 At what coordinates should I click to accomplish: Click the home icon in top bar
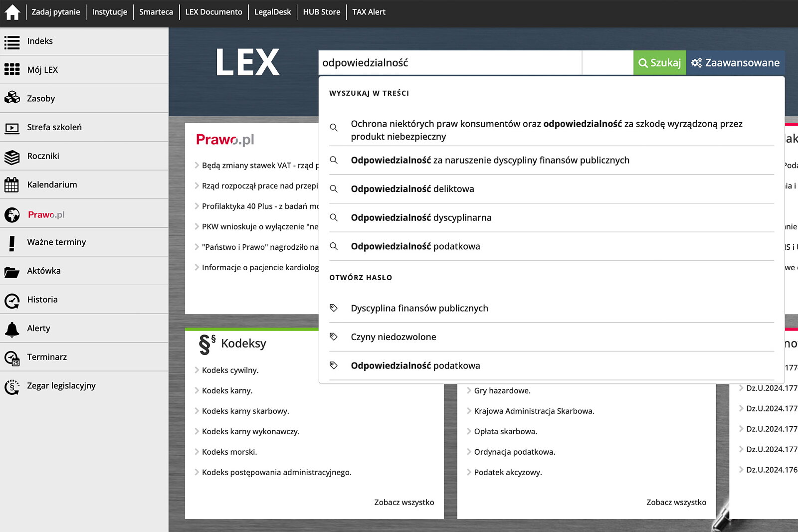(12, 12)
